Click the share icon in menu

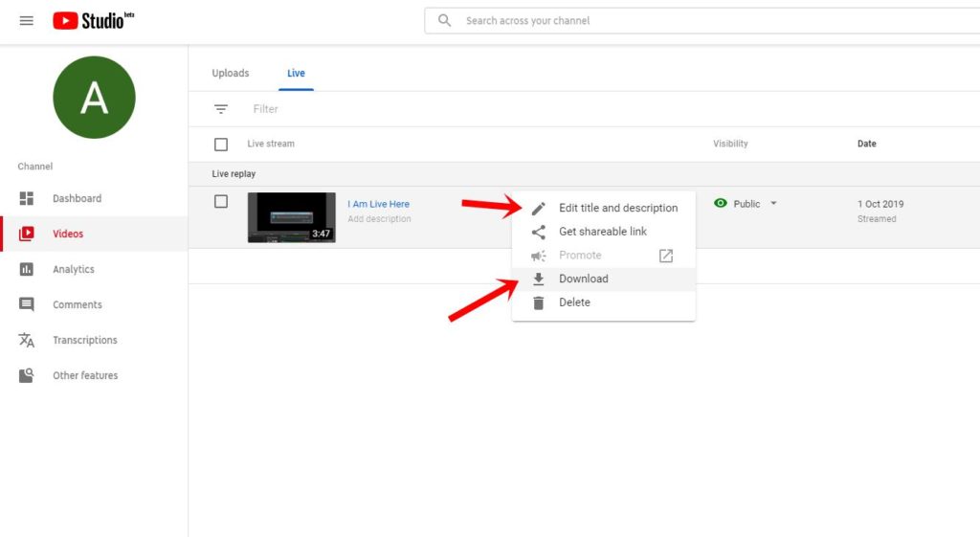[x=538, y=232]
